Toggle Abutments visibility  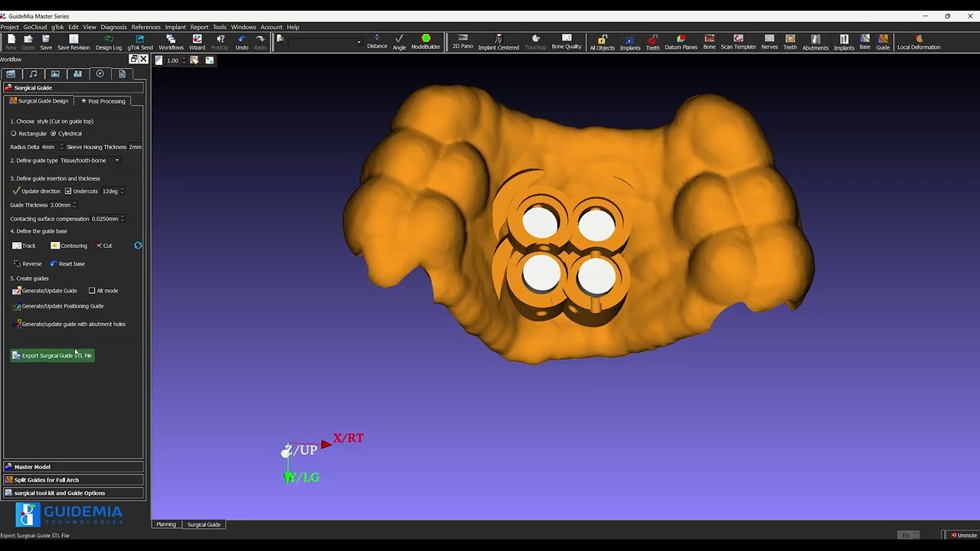coord(815,42)
